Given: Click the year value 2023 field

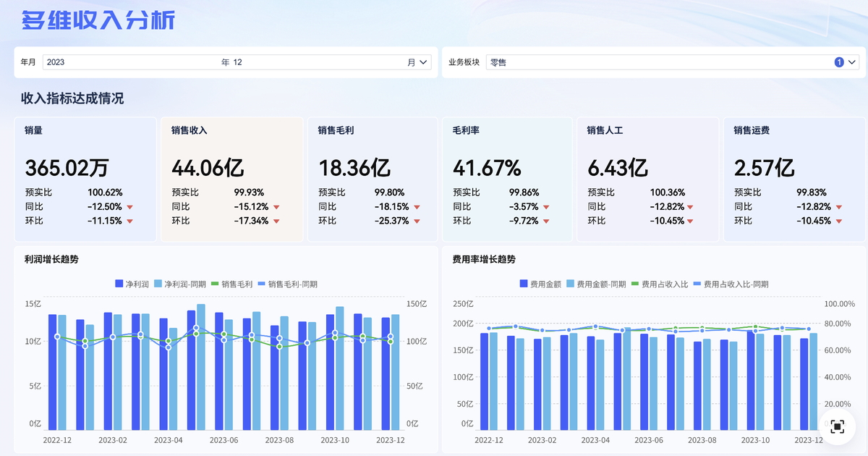Looking at the screenshot, I should click(56, 62).
